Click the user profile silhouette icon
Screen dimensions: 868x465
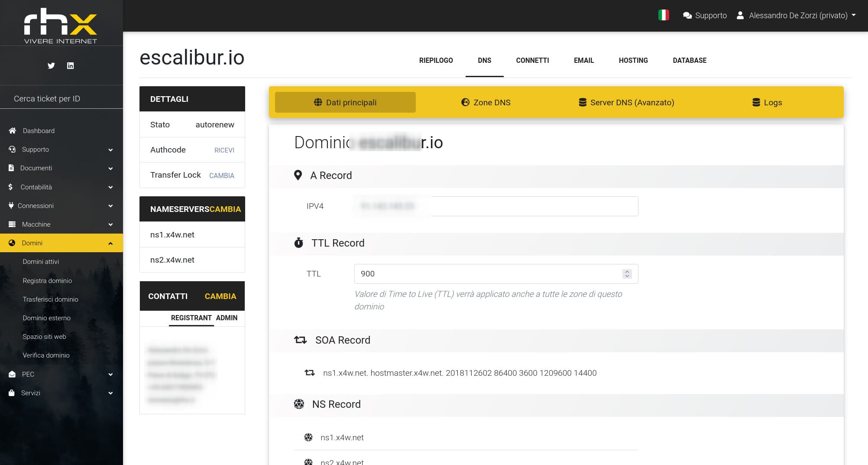point(740,15)
